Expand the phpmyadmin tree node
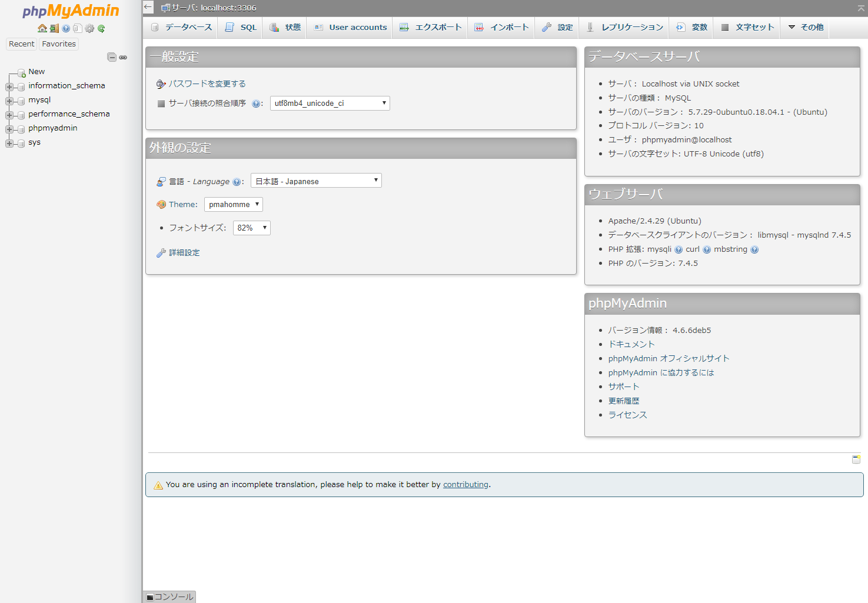Viewport: 868px width, 603px height. tap(9, 129)
